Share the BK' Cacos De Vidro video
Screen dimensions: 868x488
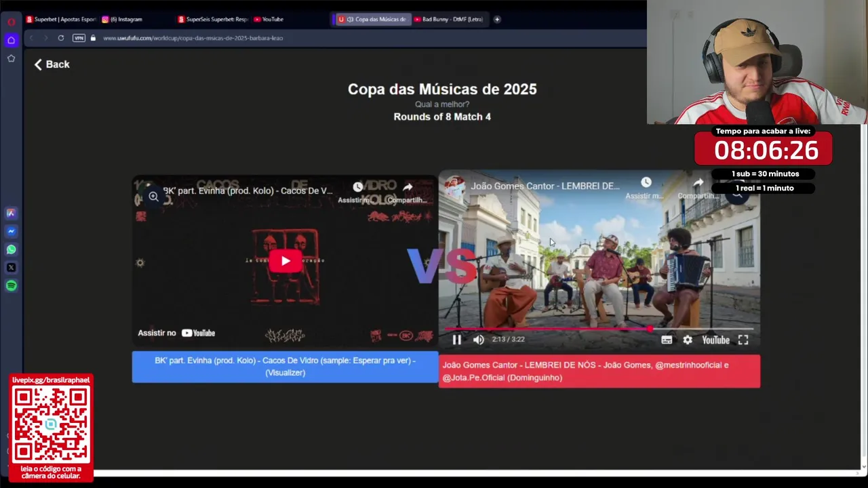(408, 191)
